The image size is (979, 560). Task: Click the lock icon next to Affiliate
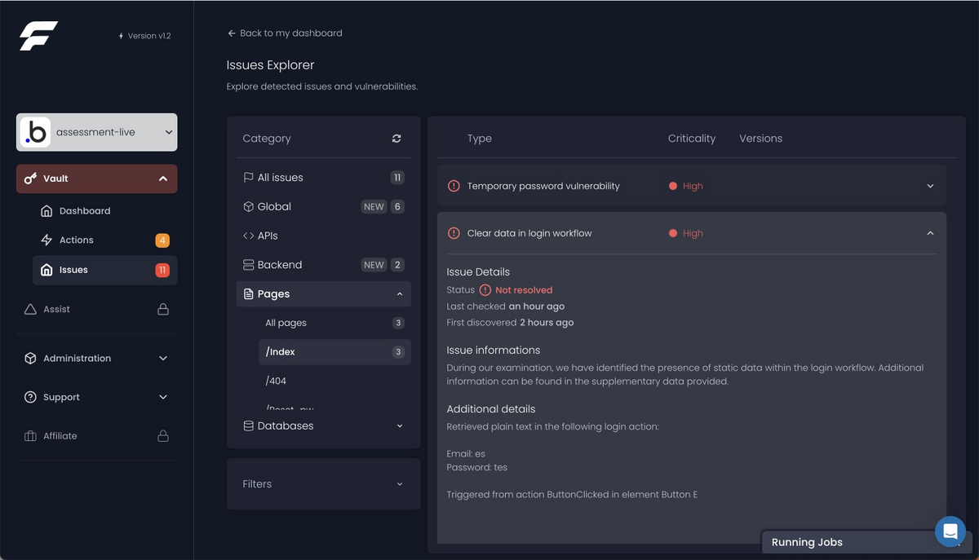coord(163,436)
